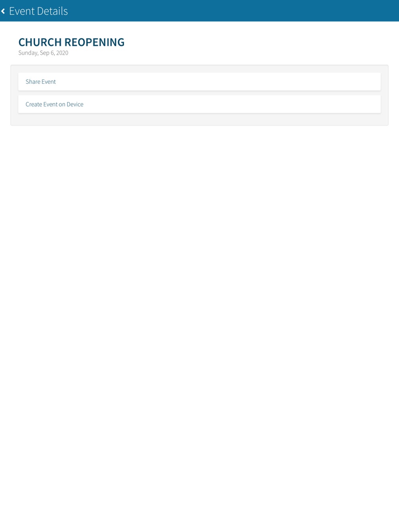Click the Share Event white card
399x532 pixels.
199,82
